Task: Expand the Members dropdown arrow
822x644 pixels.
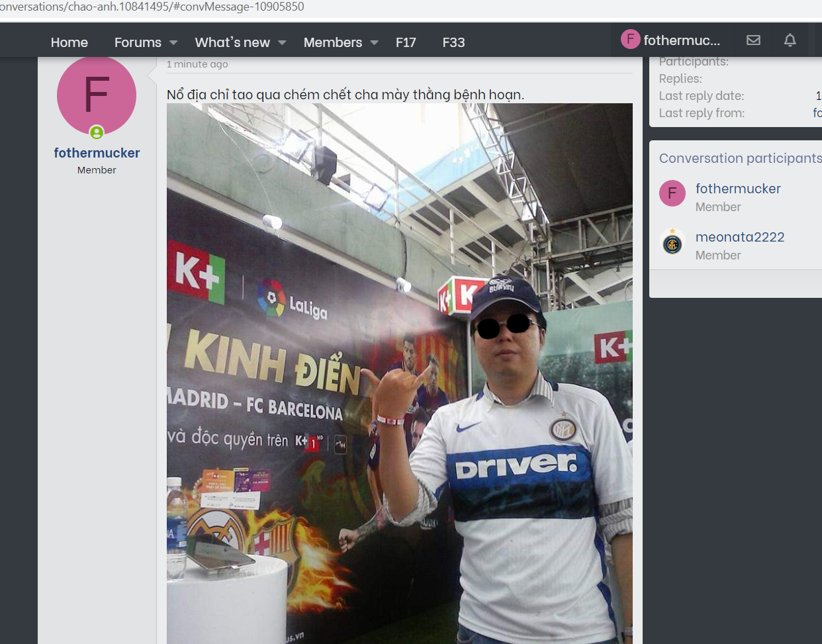Action: point(374,42)
